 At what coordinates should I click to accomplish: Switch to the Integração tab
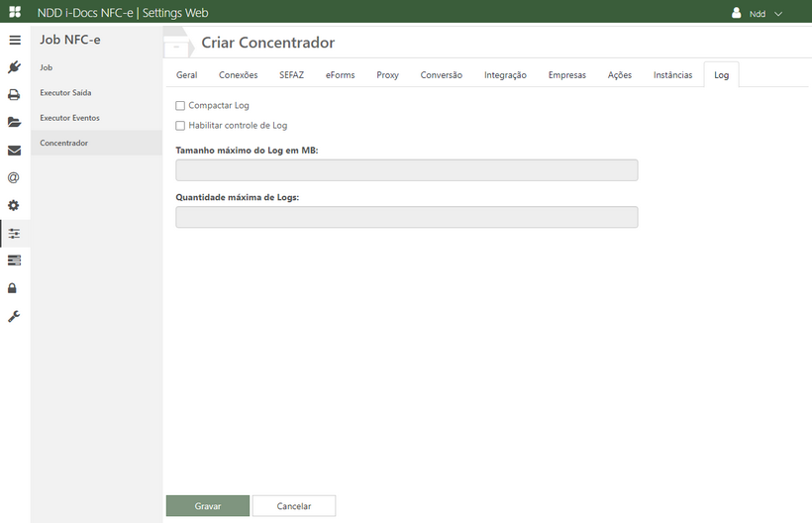[x=505, y=75]
